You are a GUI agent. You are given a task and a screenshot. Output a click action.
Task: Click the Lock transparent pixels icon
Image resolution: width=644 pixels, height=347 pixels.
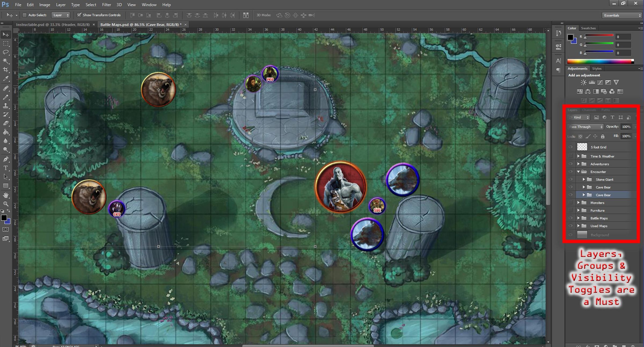pos(580,136)
